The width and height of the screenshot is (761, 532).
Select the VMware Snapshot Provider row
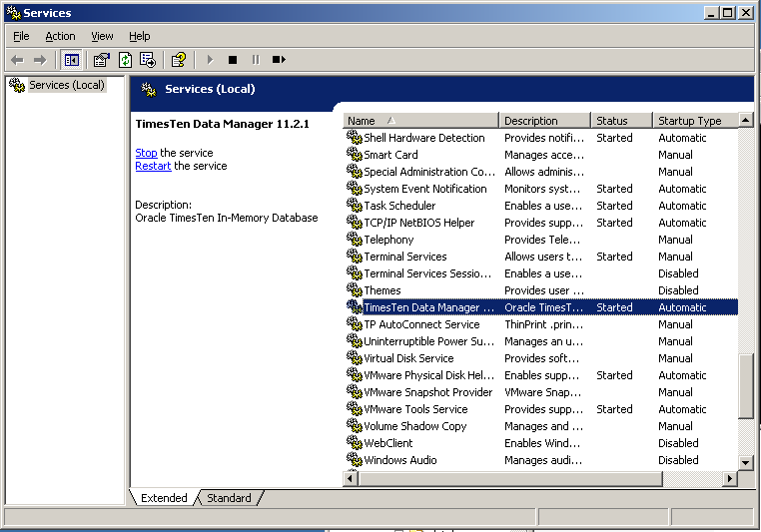point(540,392)
